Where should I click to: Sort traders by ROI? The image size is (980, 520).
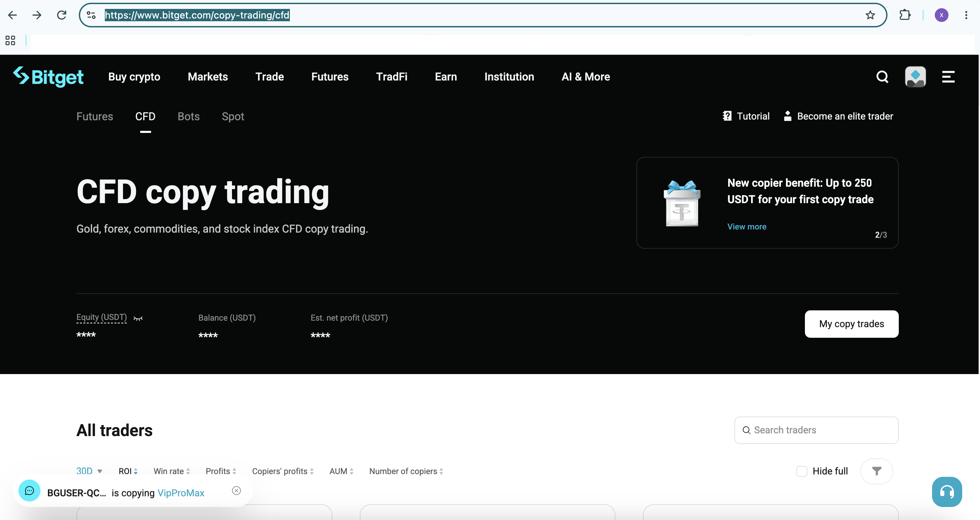(128, 471)
